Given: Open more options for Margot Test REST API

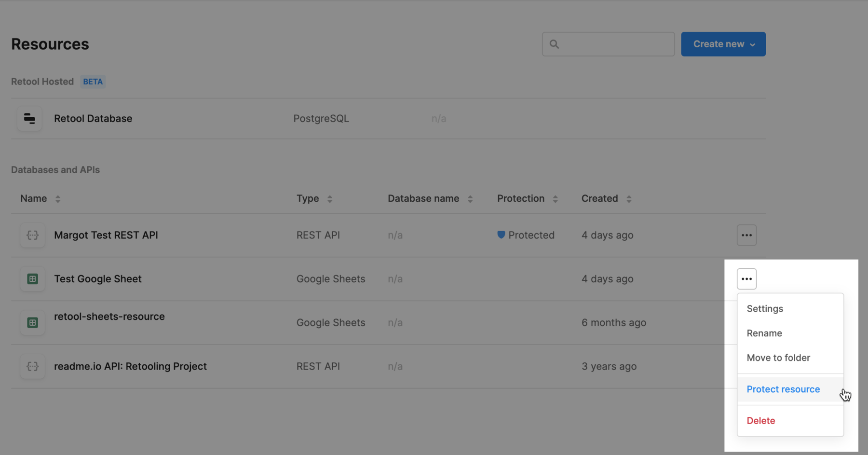Looking at the screenshot, I should point(746,235).
